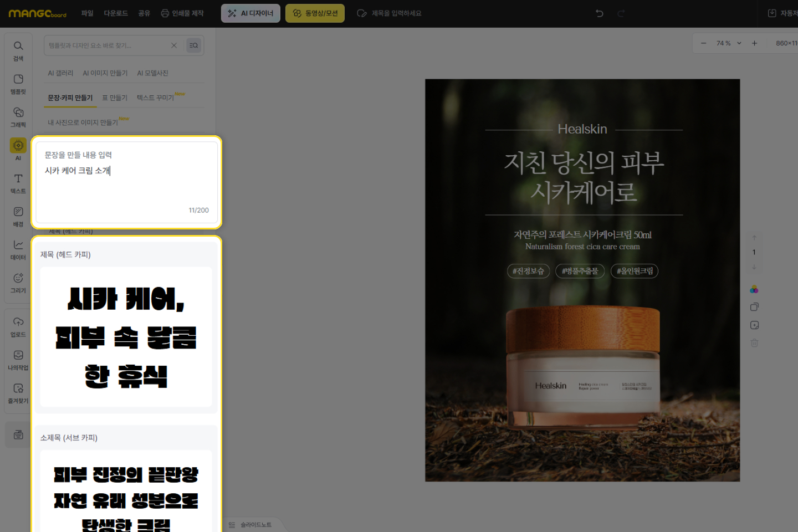This screenshot has height=532, width=798.
Task: Delete the page with trash icon
Action: (x=754, y=343)
